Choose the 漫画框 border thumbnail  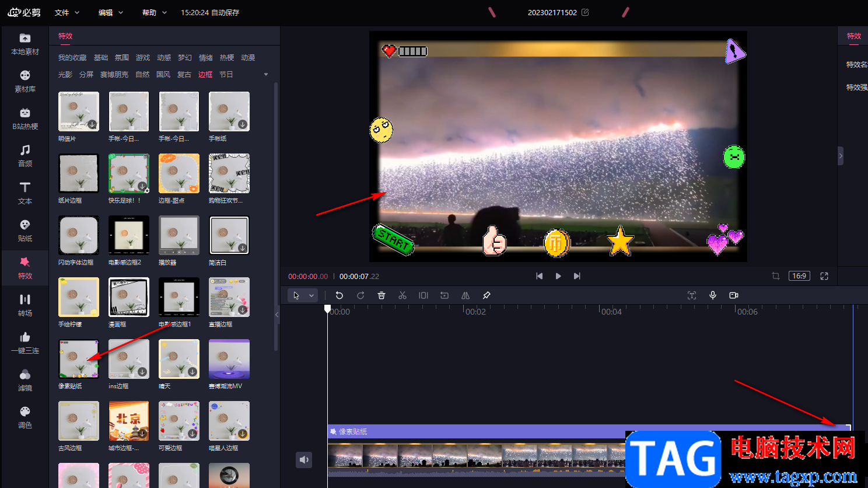click(x=129, y=297)
